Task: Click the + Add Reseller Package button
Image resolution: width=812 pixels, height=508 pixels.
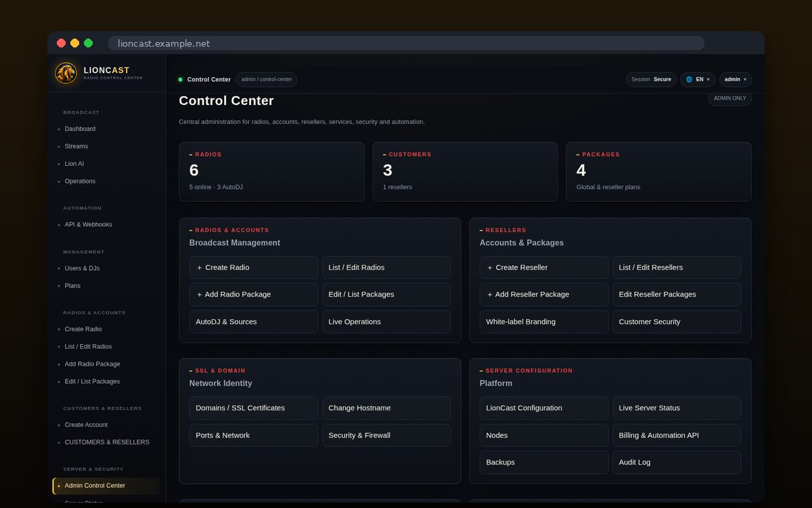Action: pyautogui.click(x=544, y=295)
